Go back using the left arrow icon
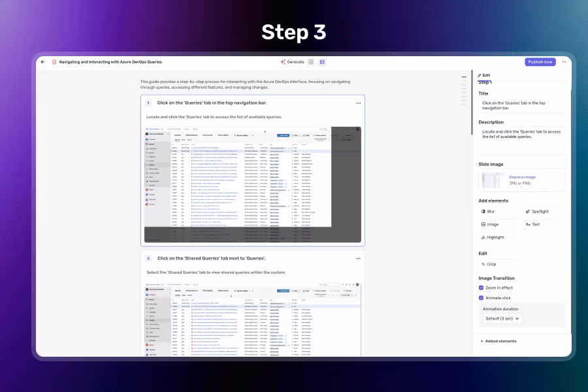 coord(42,62)
